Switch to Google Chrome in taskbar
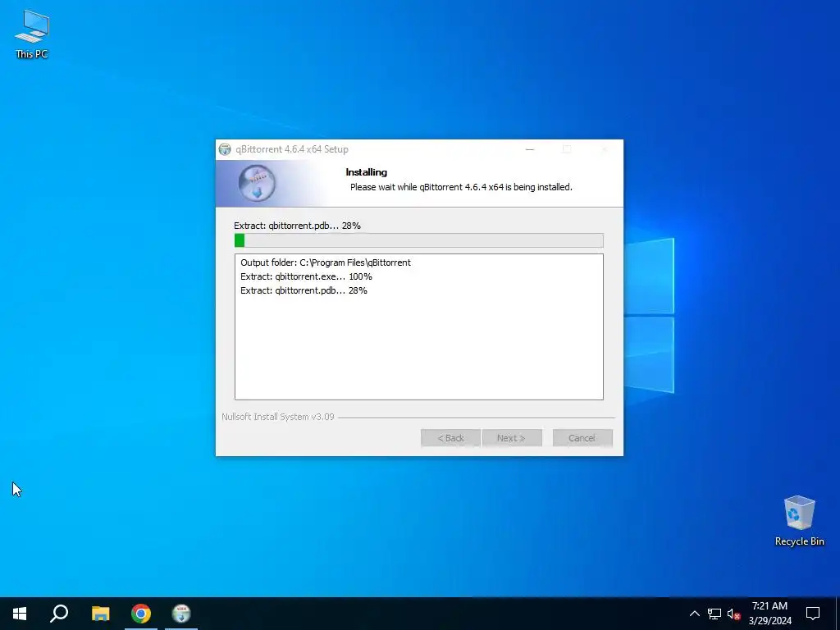Image resolution: width=840 pixels, height=630 pixels. [x=141, y=614]
